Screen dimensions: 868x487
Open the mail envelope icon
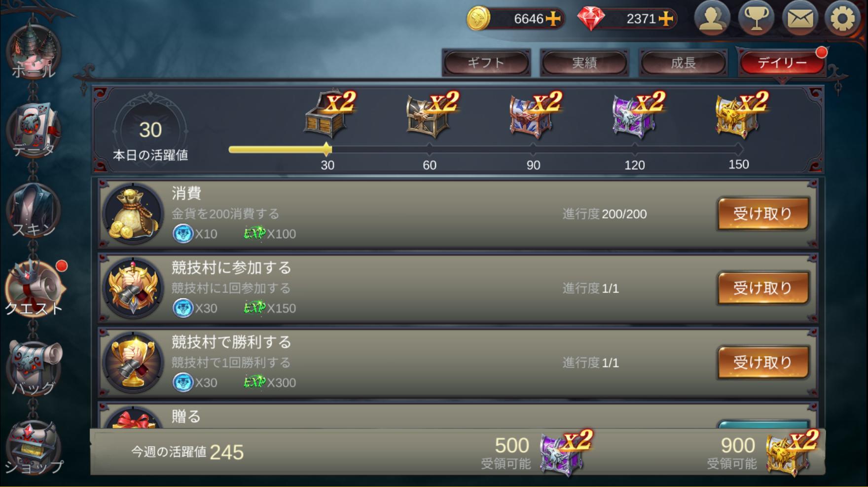(799, 19)
